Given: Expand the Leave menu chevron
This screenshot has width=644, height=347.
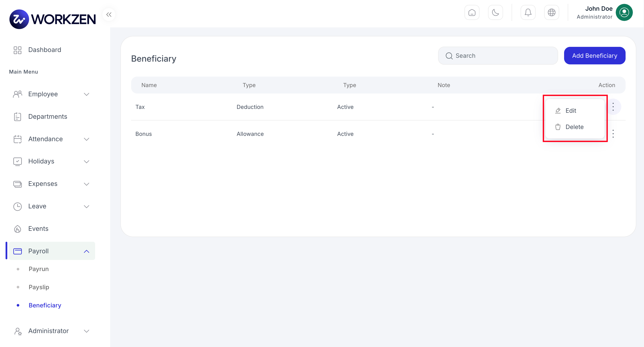Looking at the screenshot, I should 87,207.
